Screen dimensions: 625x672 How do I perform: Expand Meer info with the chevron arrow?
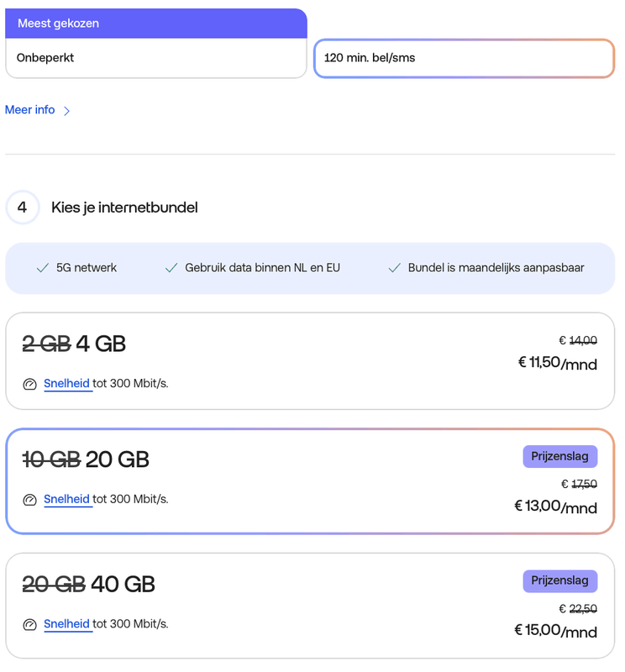tap(67, 111)
